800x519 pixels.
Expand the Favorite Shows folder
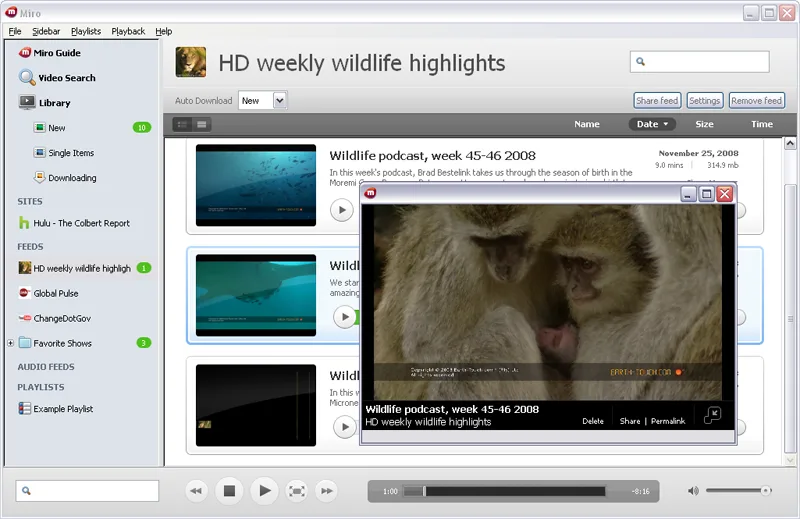click(10, 343)
